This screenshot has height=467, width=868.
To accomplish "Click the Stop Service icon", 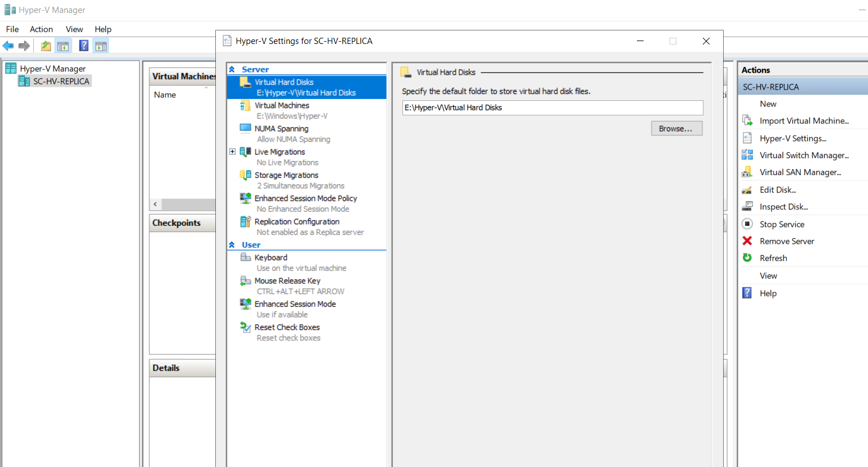I will coord(747,224).
